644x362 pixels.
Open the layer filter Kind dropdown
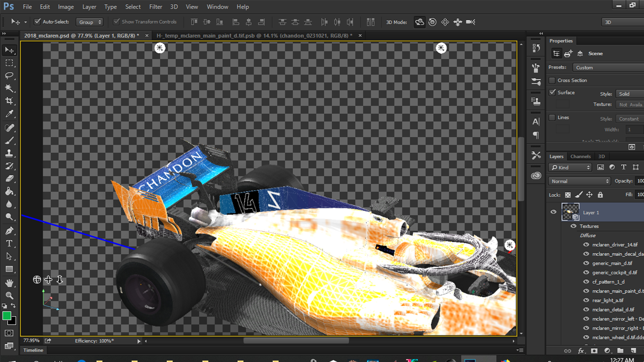point(570,168)
